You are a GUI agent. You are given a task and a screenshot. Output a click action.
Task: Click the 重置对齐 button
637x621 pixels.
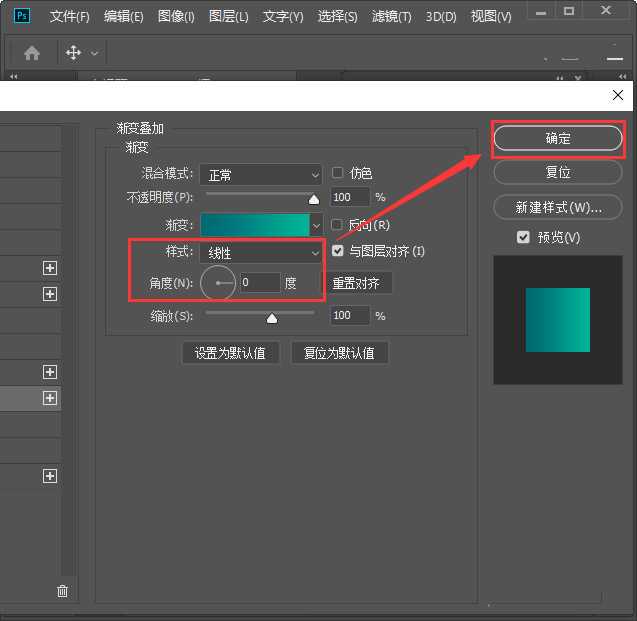pos(357,283)
